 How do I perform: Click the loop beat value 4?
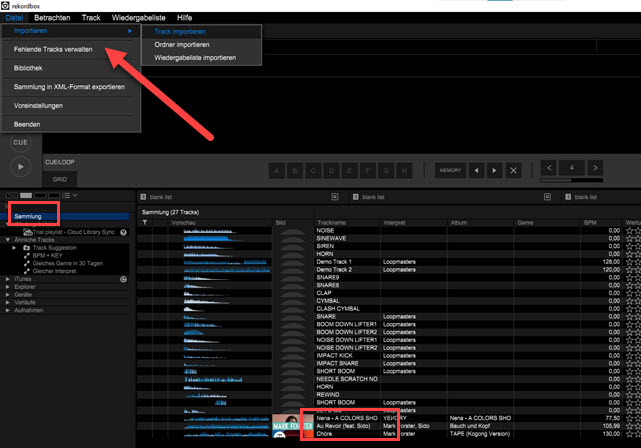coord(572,168)
